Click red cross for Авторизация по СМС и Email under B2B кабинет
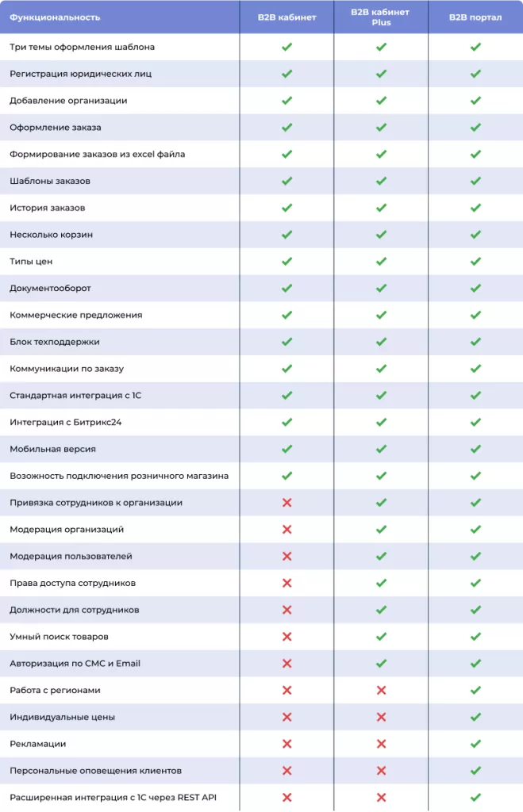The width and height of the screenshot is (523, 812). (286, 663)
